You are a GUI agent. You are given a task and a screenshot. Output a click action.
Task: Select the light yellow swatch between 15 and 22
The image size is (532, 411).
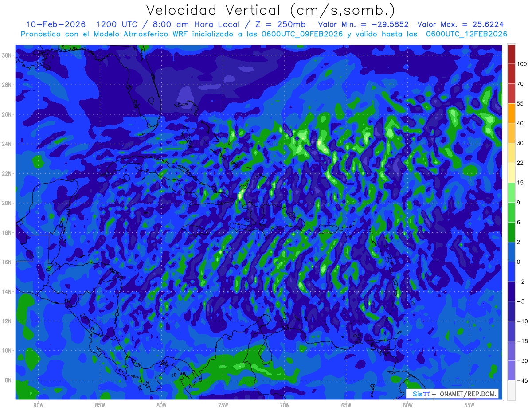click(x=511, y=172)
